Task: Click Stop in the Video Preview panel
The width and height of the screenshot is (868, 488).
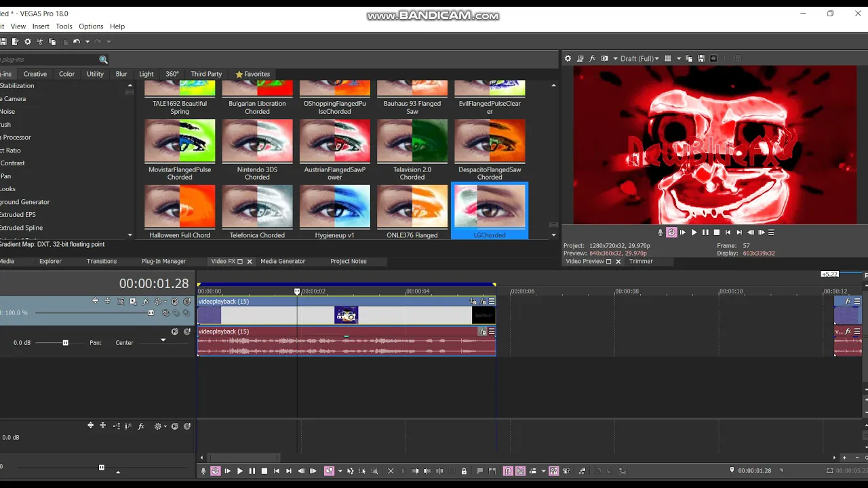Action: click(717, 232)
